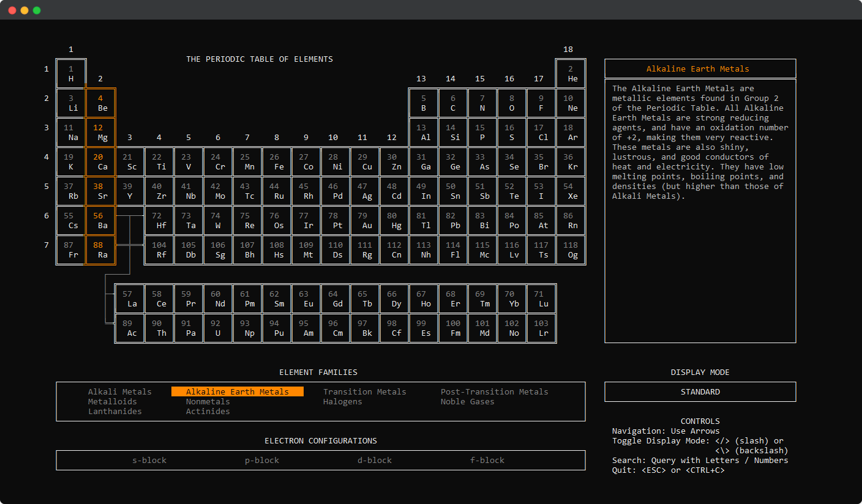The image size is (862, 504).
Task: Select the Hydrogen element cell
Action: point(70,73)
